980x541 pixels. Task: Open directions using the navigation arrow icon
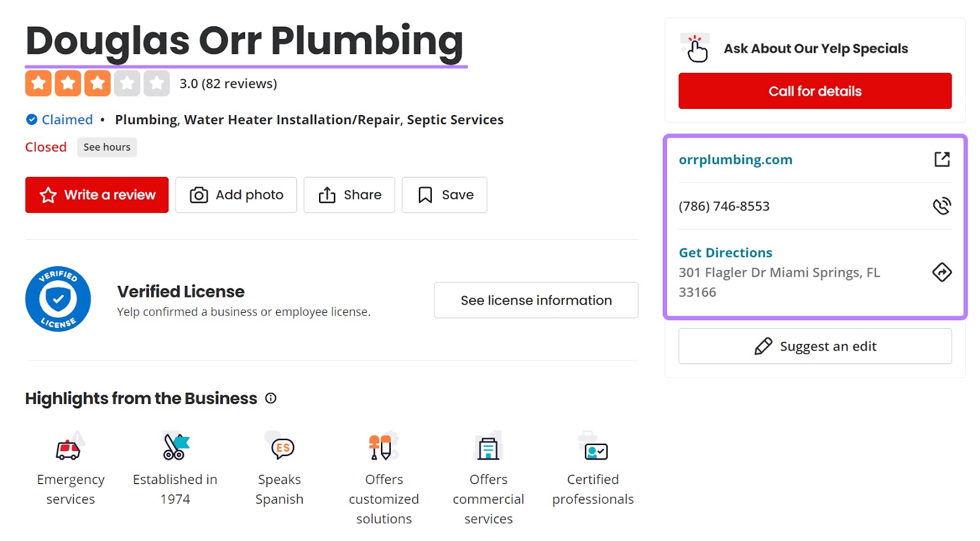[941, 272]
